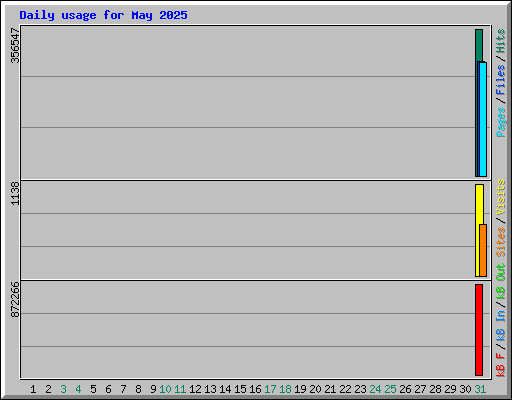Click the 'Sites' legend label

(501, 242)
